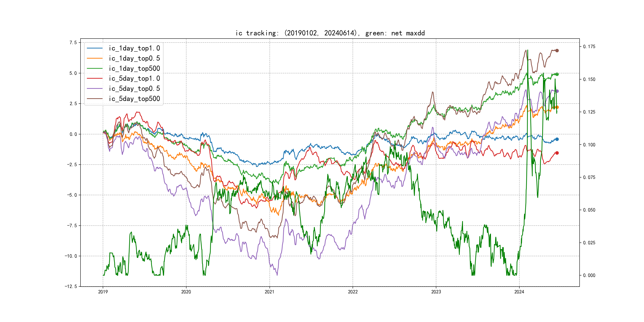The image size is (644, 322).
Task: Click the purple legend line swatch
Action: (x=94, y=88)
